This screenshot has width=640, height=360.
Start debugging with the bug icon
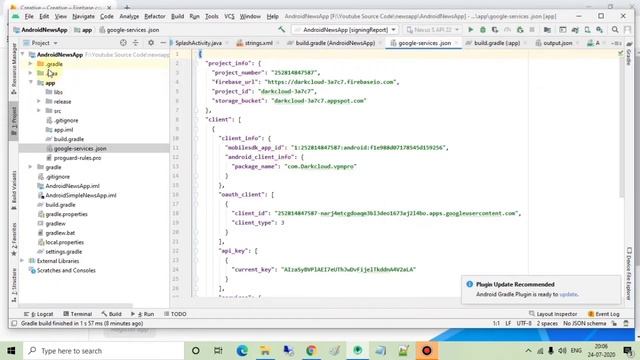pyautogui.click(x=483, y=30)
